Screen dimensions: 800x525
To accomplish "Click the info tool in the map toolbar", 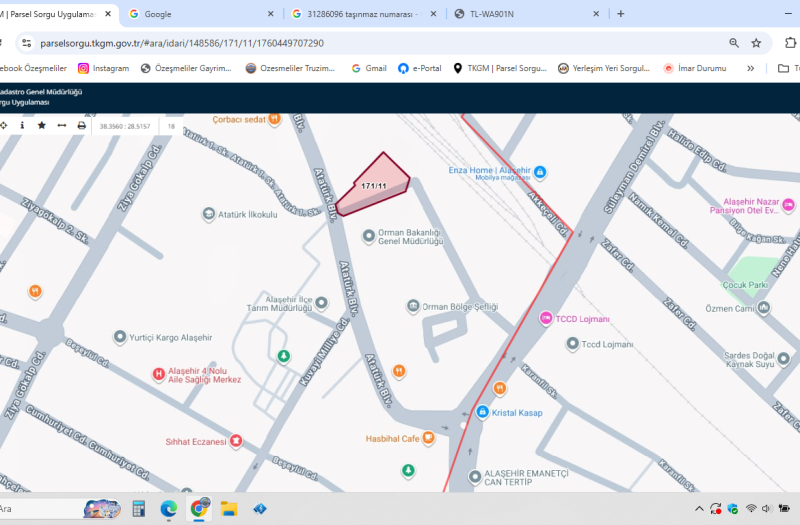I will click(22, 126).
